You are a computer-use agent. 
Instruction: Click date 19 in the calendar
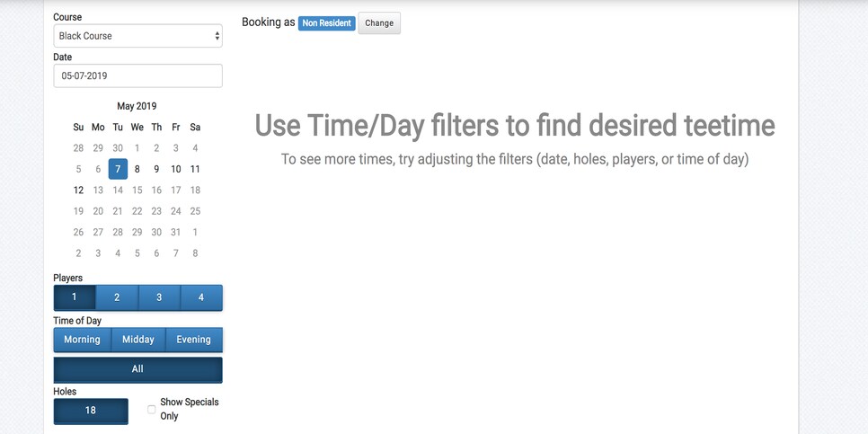(x=78, y=211)
